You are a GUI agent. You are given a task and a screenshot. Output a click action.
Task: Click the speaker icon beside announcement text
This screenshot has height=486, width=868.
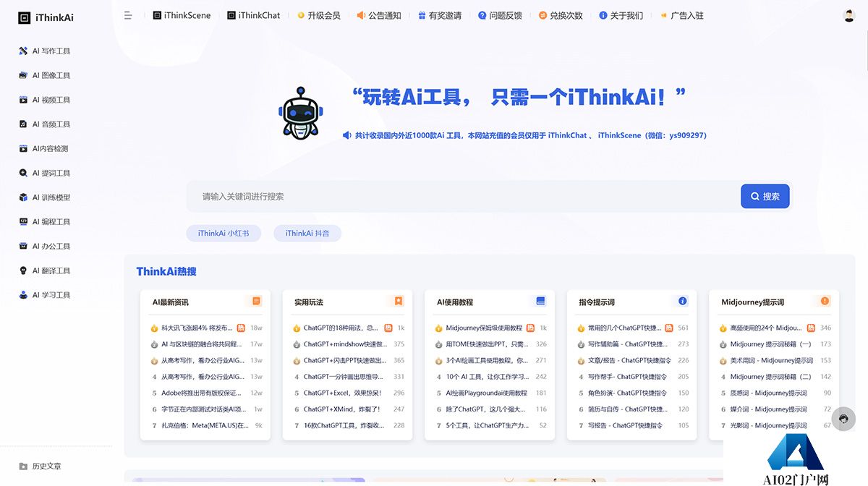click(x=346, y=135)
